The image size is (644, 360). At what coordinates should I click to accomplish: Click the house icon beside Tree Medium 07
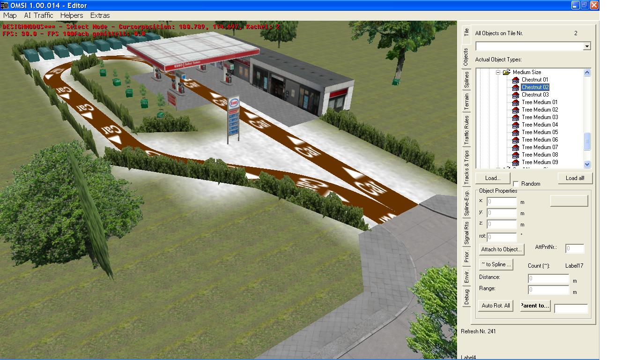516,147
